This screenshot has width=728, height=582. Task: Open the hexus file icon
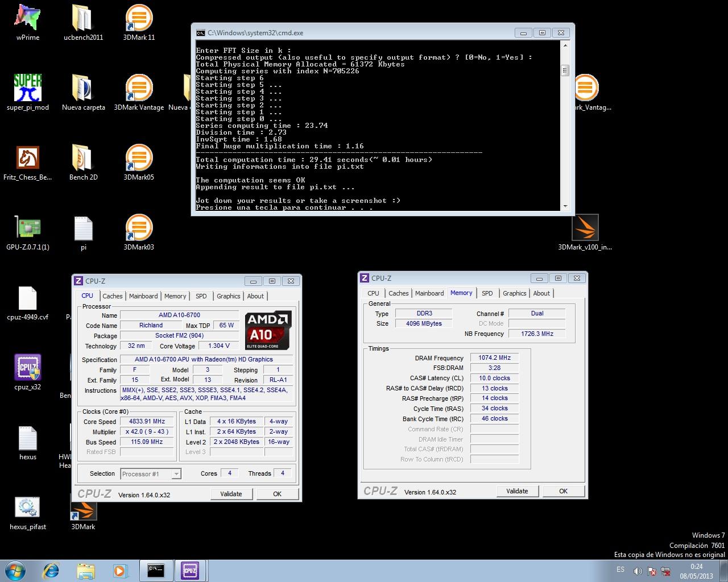[27, 442]
